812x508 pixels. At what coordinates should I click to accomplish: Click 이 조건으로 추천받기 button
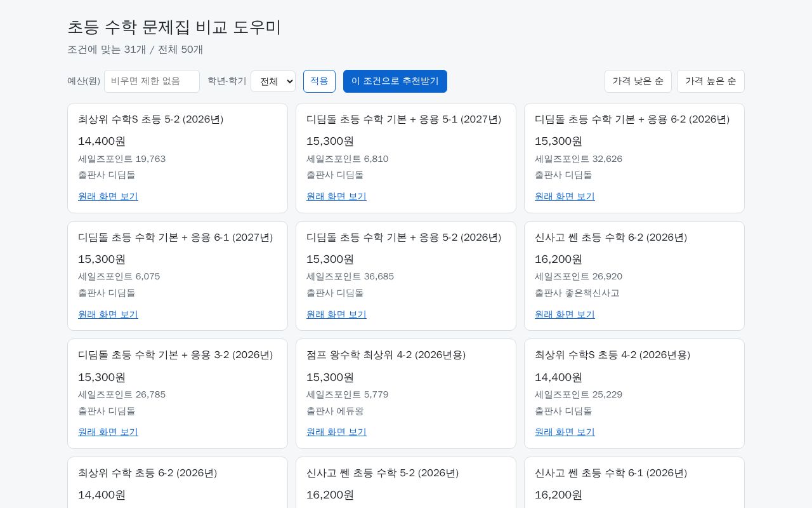pos(395,81)
